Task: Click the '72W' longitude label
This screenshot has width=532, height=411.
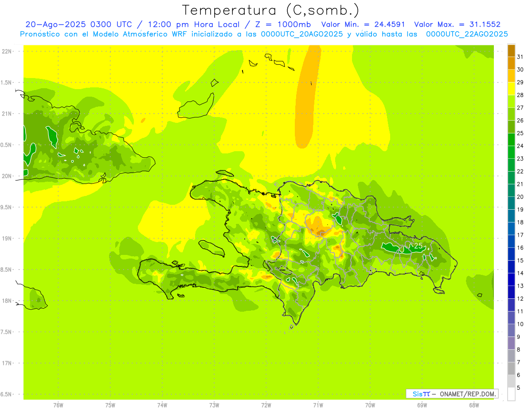Action: [x=266, y=405]
